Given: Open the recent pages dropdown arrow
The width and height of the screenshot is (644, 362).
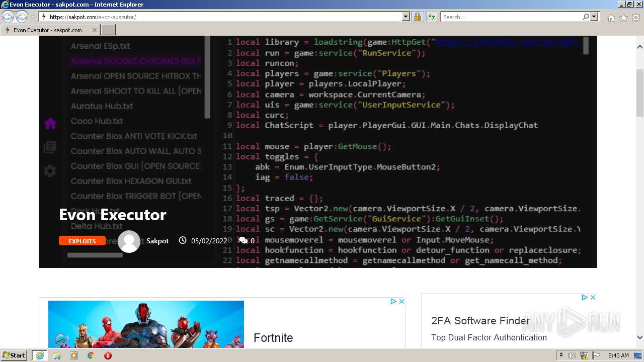Looking at the screenshot, I should 33,17.
